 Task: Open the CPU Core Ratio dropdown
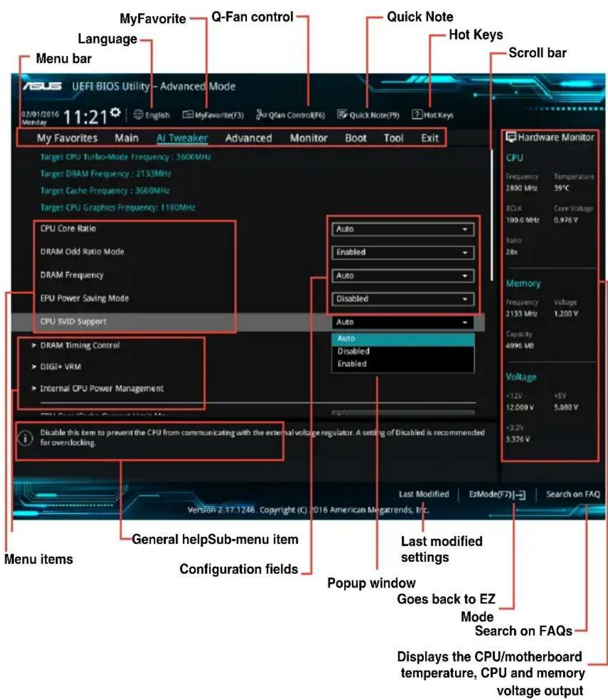point(403,229)
